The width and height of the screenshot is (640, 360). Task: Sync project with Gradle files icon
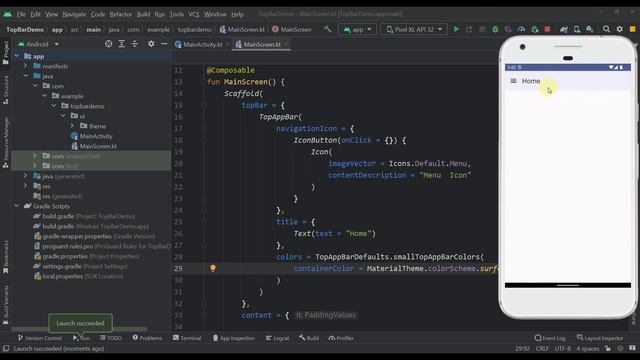(x=564, y=29)
